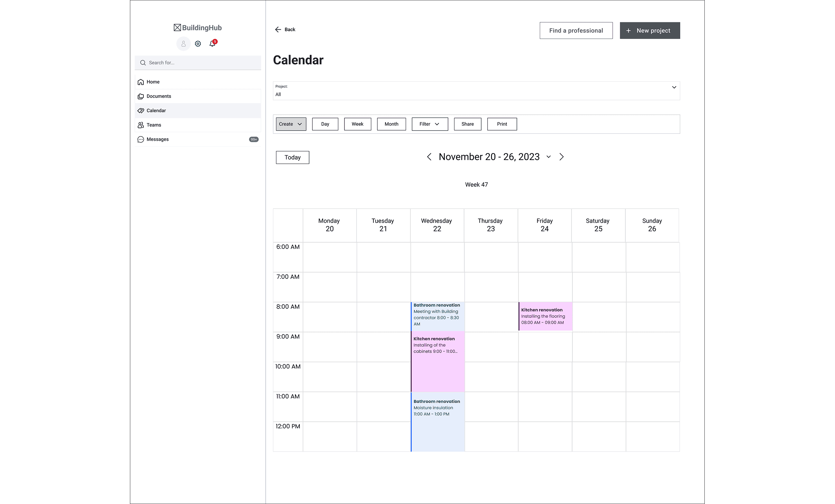Click the search magnifier icon
Viewport: 835px width, 504px height.
[x=143, y=63]
